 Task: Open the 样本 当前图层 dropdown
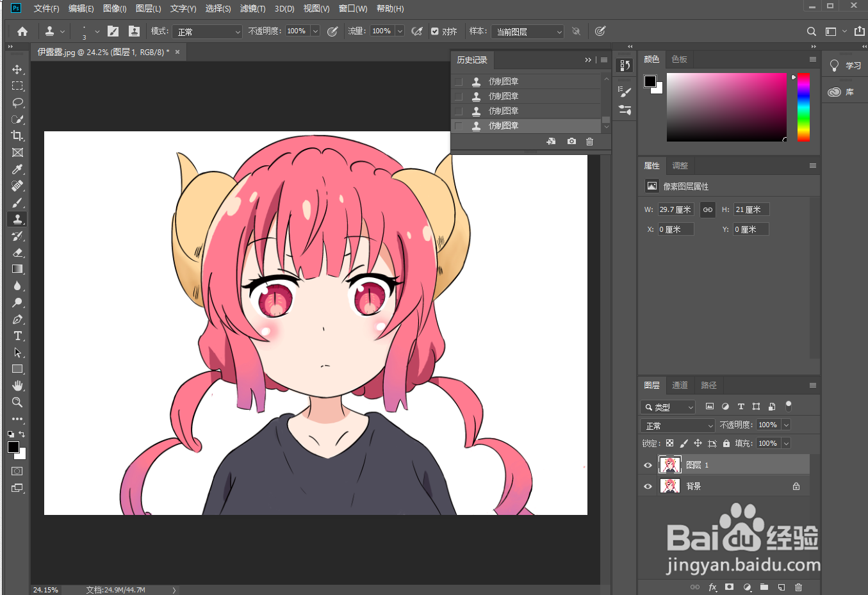528,31
